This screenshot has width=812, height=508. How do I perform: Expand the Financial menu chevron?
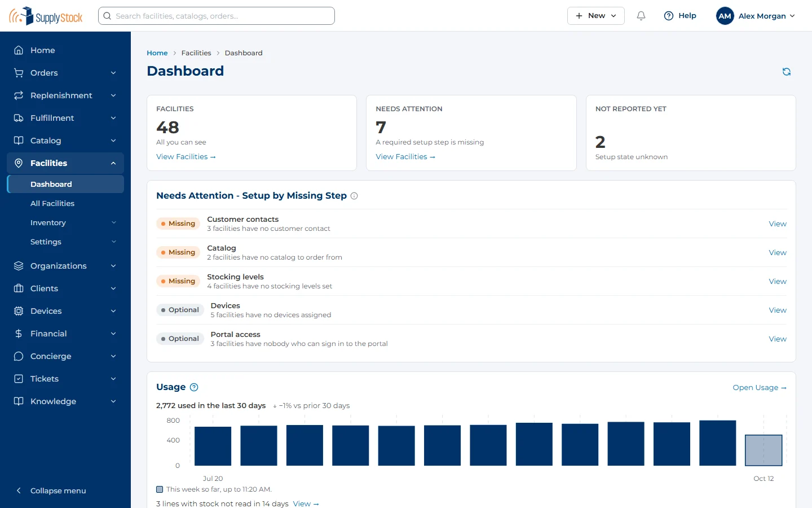(113, 334)
